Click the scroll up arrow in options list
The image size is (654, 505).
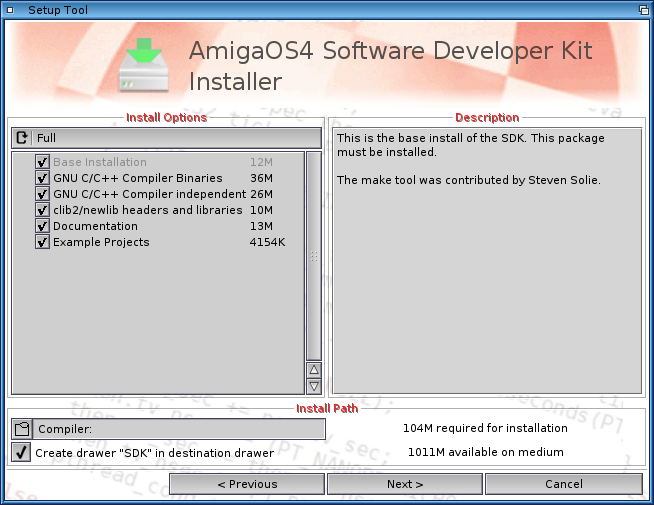[x=314, y=370]
